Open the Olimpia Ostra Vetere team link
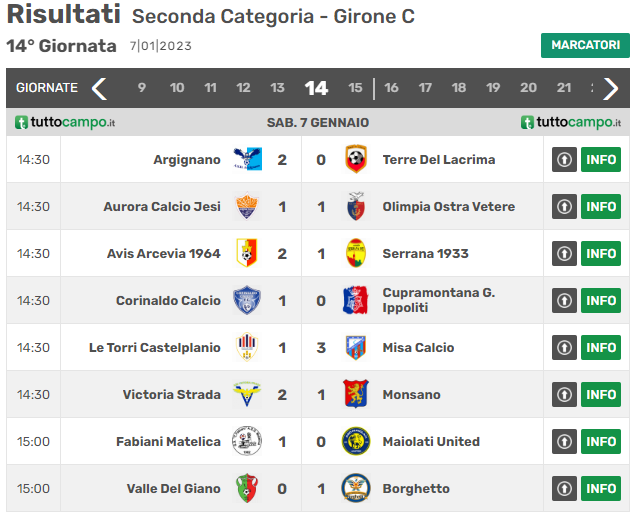The width and height of the screenshot is (632, 516). click(x=449, y=206)
